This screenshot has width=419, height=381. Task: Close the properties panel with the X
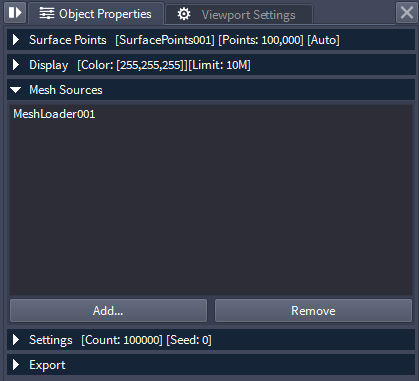[407, 13]
